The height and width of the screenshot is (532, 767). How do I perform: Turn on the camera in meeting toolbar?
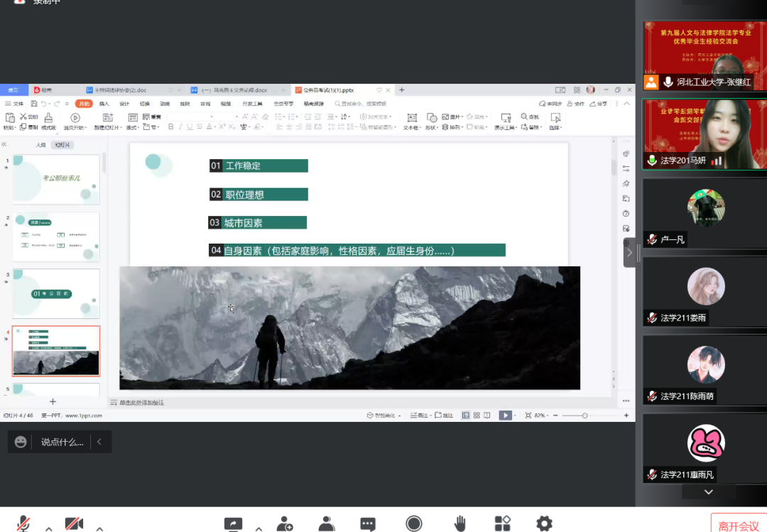74,523
